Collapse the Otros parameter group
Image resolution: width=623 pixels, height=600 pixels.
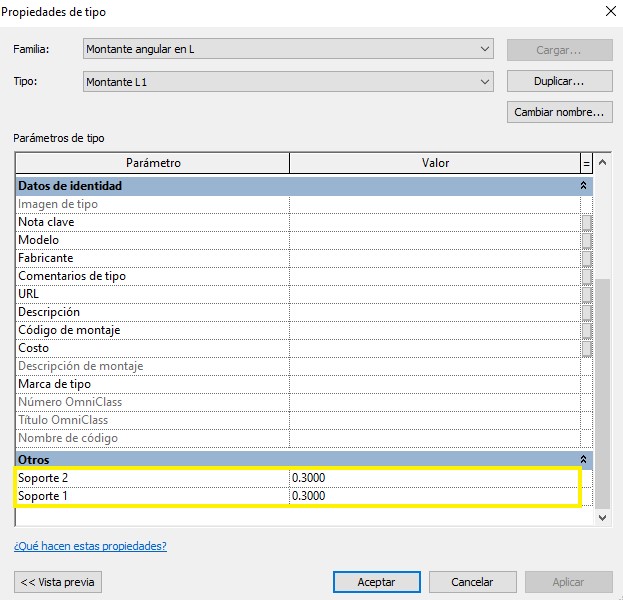tap(583, 460)
